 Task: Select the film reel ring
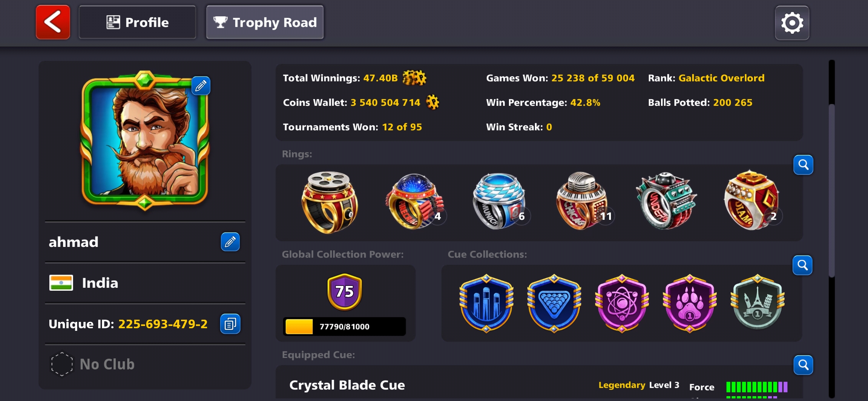tap(329, 202)
